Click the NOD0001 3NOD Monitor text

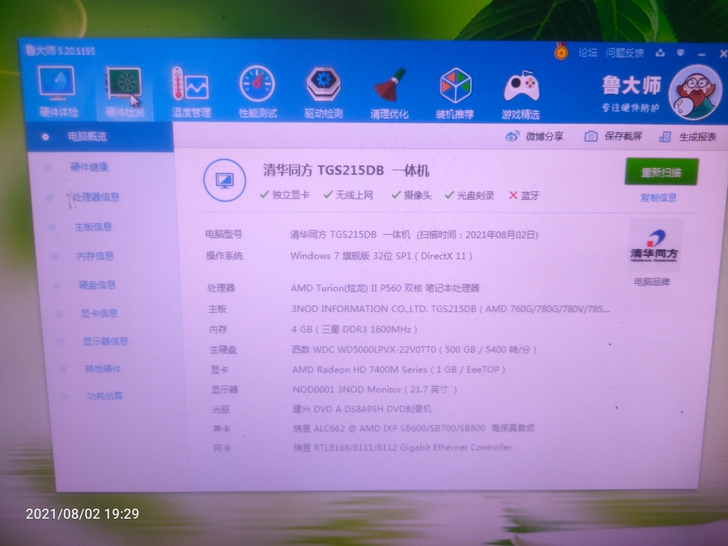375,389
